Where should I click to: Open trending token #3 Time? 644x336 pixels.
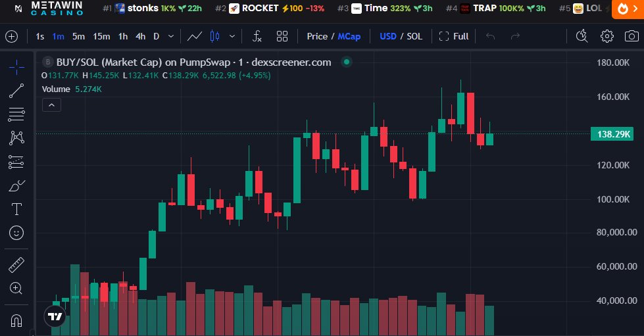tap(385, 8)
